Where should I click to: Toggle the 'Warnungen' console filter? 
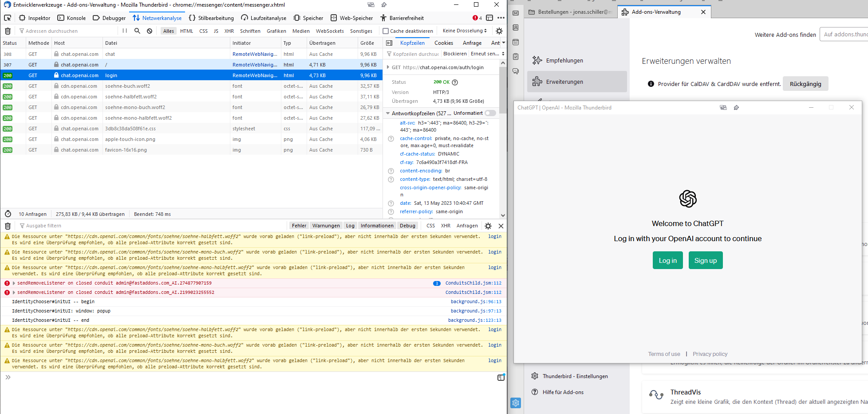point(326,225)
